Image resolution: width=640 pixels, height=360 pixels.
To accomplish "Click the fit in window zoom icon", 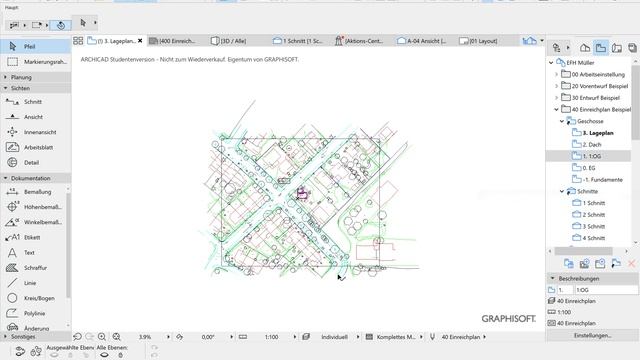I will [117, 337].
